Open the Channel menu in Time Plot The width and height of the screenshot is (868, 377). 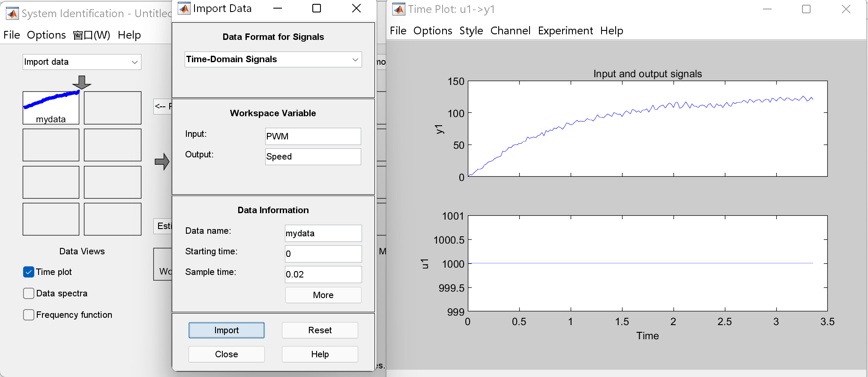click(x=510, y=31)
